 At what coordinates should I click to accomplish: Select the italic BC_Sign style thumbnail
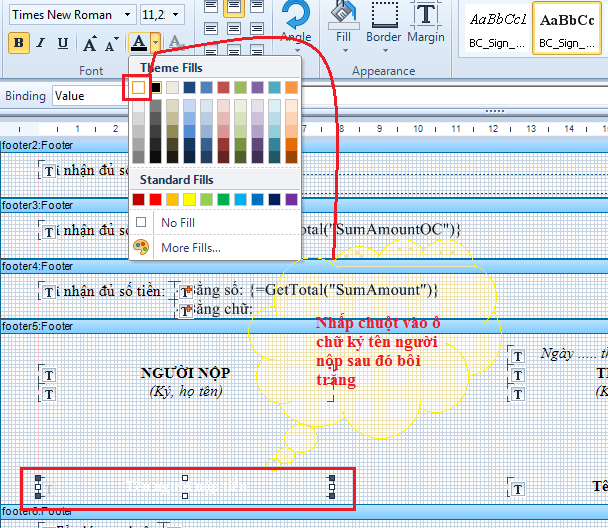click(497, 29)
